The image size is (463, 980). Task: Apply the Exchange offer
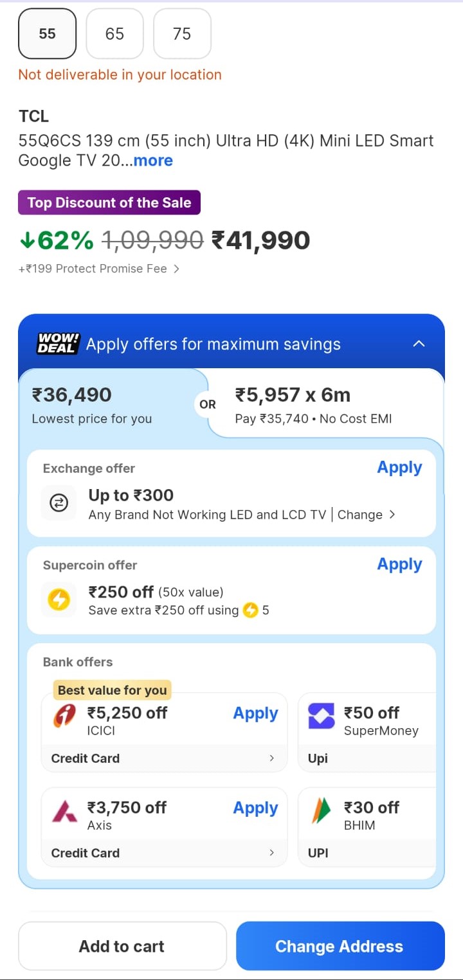(x=399, y=468)
